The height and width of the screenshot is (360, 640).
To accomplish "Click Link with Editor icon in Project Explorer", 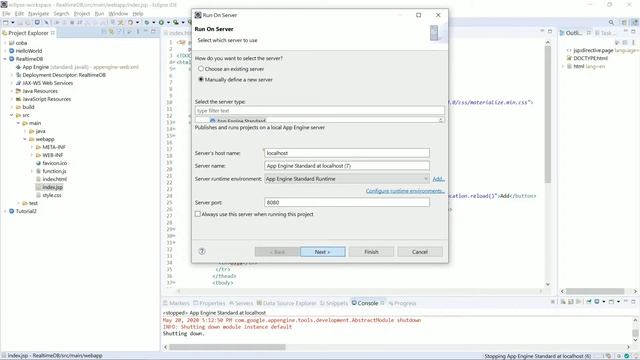I will (x=111, y=31).
